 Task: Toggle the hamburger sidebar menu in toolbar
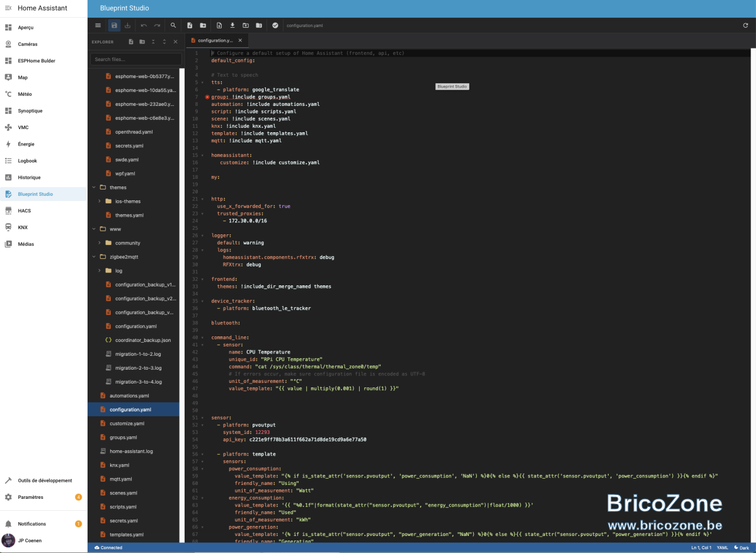coord(98,25)
